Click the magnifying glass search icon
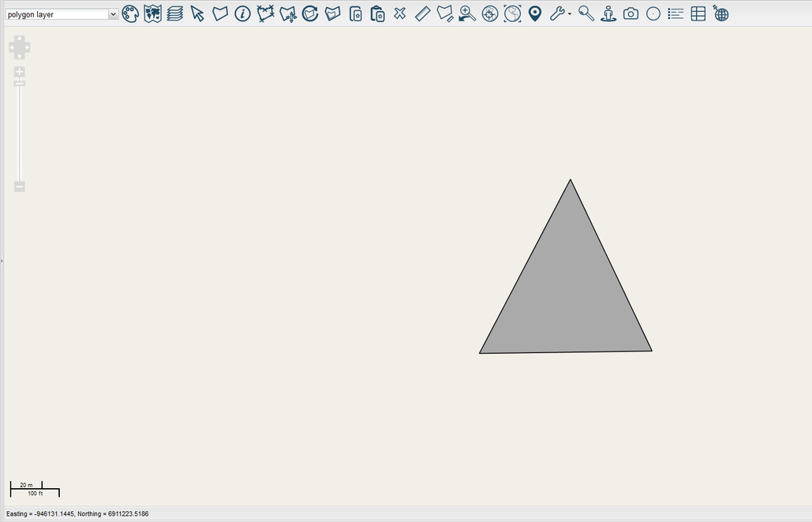The width and height of the screenshot is (812, 522). 586,13
